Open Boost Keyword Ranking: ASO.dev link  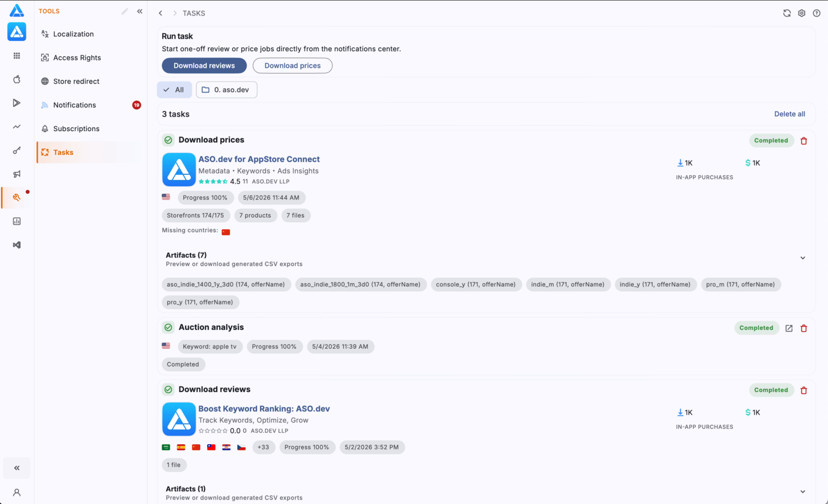[x=264, y=409]
